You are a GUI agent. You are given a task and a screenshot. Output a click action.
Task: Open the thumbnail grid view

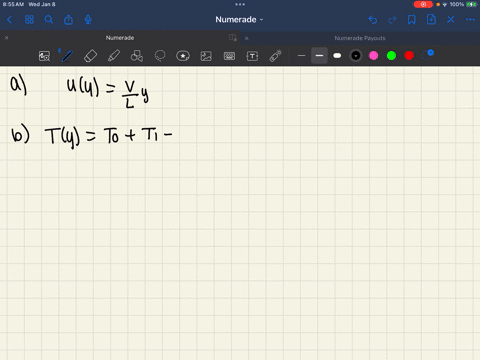tap(29, 20)
